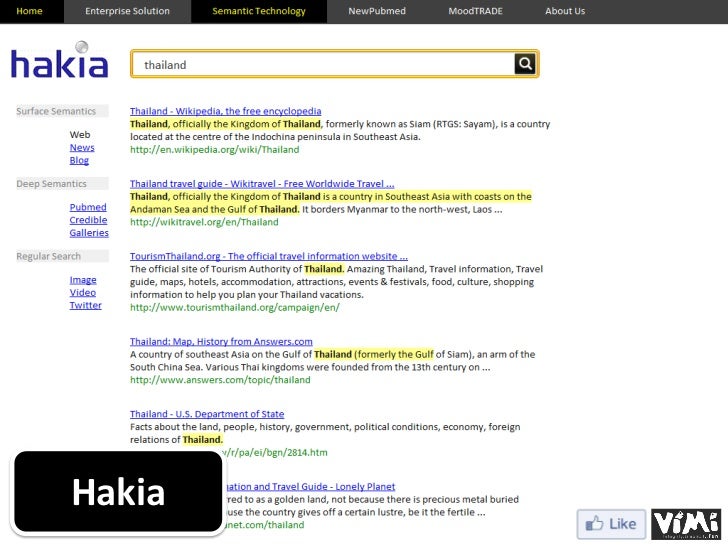The image size is (728, 546).
Task: Click the wikitravel.org/en/Thailand URL
Action: click(x=204, y=222)
